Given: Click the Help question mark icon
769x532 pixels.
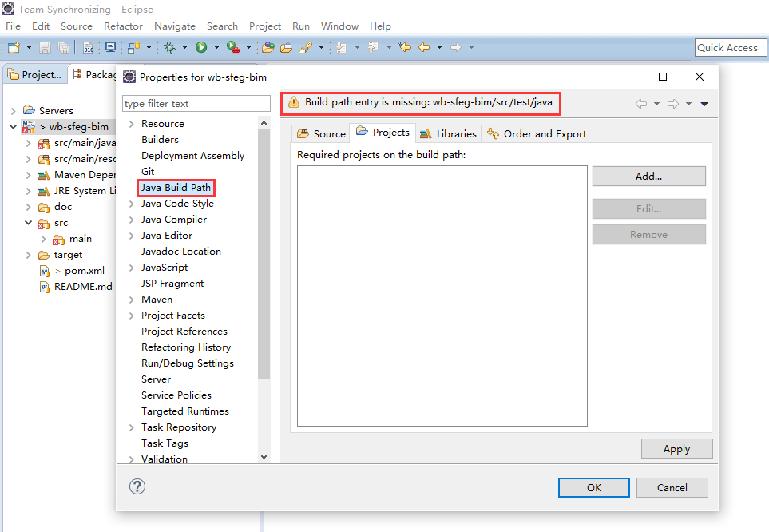Looking at the screenshot, I should click(x=137, y=486).
